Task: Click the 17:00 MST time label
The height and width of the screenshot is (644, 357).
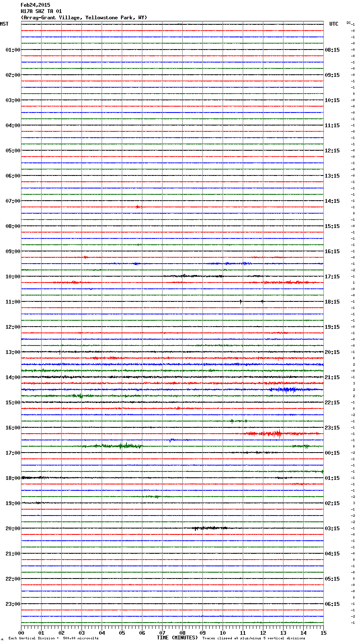Action: pos(13,453)
